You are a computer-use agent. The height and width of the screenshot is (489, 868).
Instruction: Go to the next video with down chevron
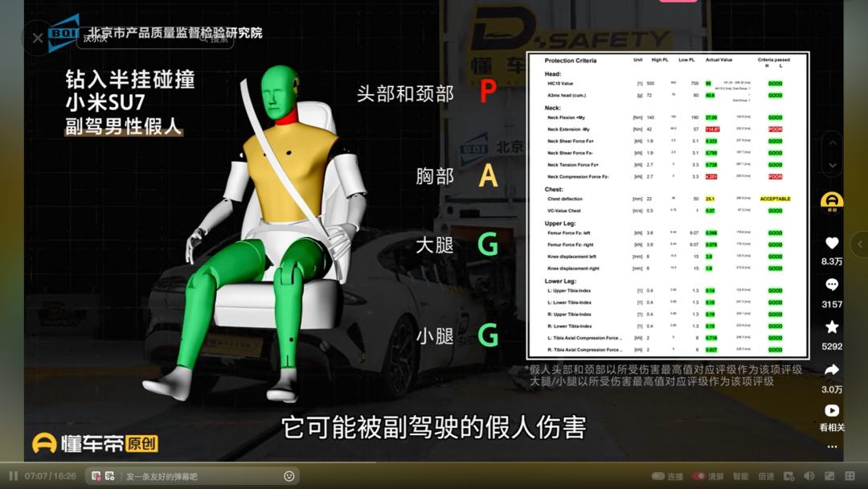pyautogui.click(x=833, y=165)
